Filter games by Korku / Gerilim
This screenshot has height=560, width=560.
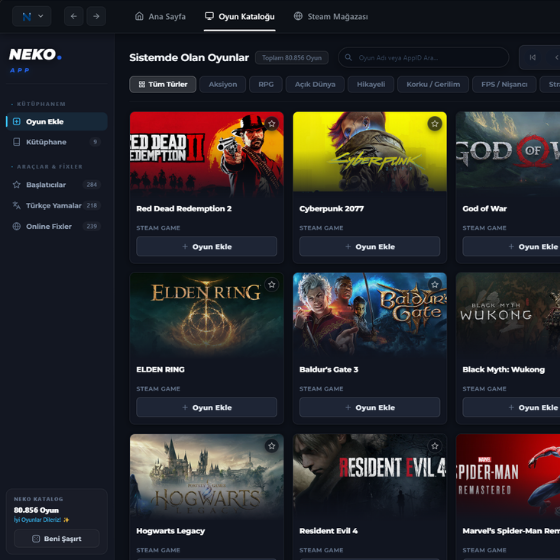point(433,84)
